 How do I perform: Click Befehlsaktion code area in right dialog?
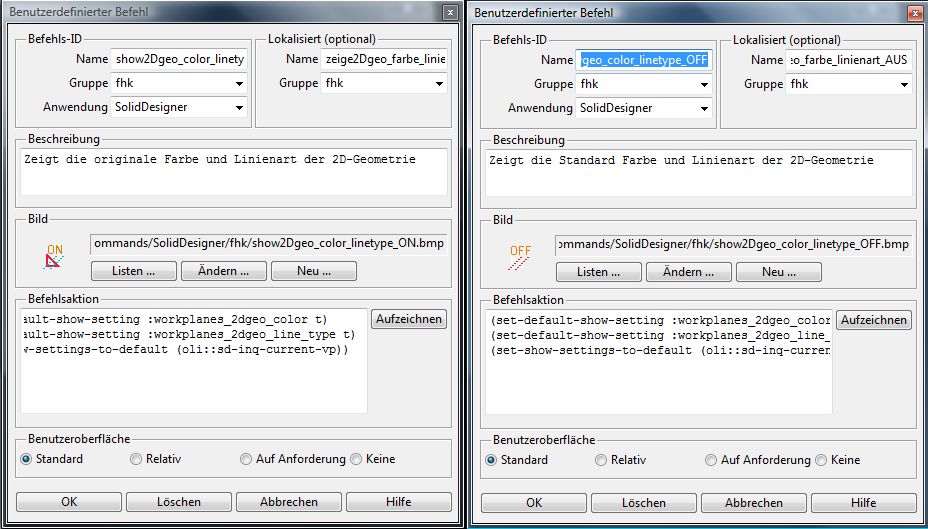(659, 362)
